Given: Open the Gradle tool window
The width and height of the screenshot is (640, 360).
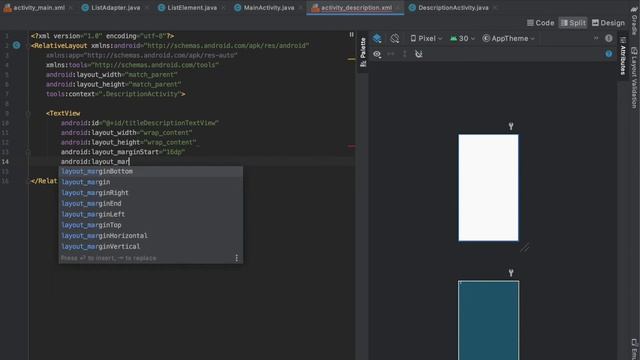Looking at the screenshot, I should (634, 20).
